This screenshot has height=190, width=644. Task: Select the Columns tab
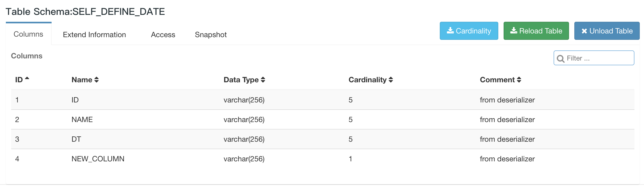click(28, 34)
